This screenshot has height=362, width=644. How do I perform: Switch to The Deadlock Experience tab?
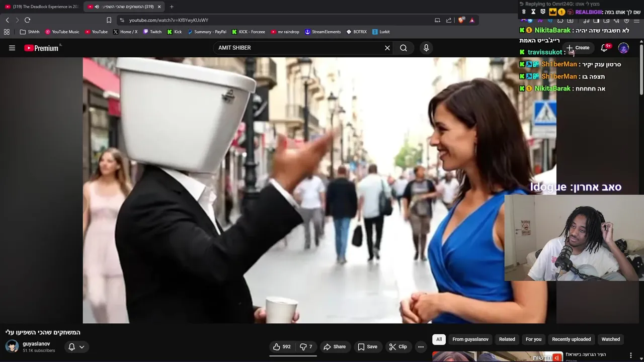41,7
